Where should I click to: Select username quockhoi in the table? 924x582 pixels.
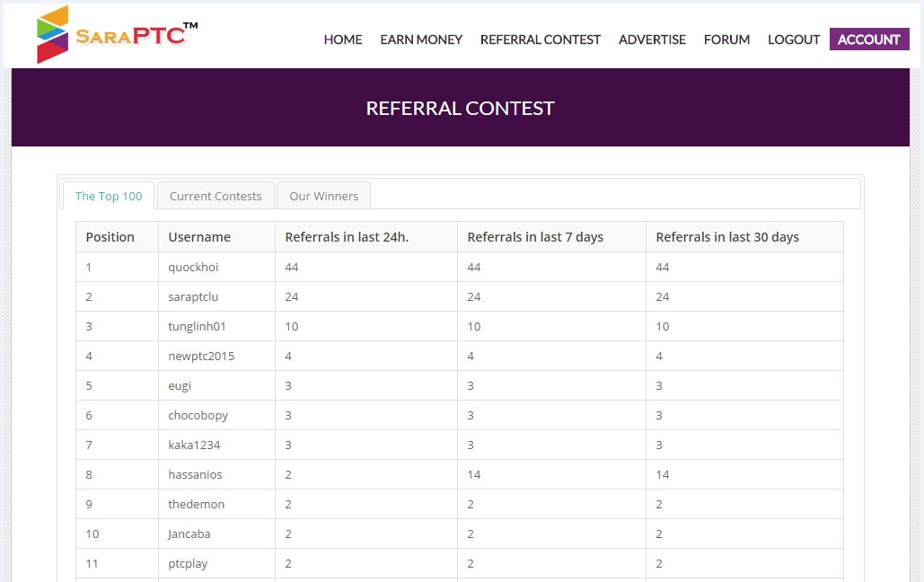pyautogui.click(x=193, y=267)
